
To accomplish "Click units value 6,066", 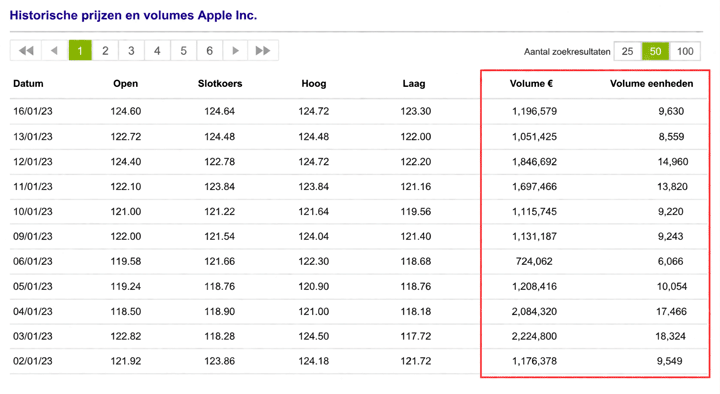I will pyautogui.click(x=670, y=261).
